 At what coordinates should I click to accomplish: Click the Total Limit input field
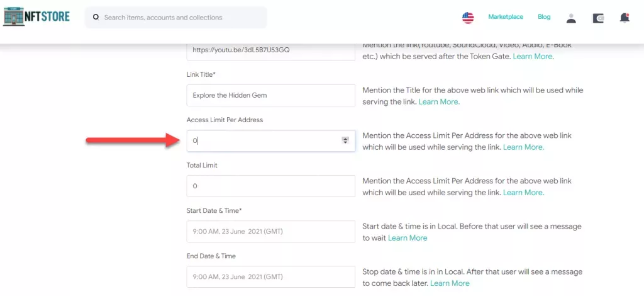click(x=270, y=186)
